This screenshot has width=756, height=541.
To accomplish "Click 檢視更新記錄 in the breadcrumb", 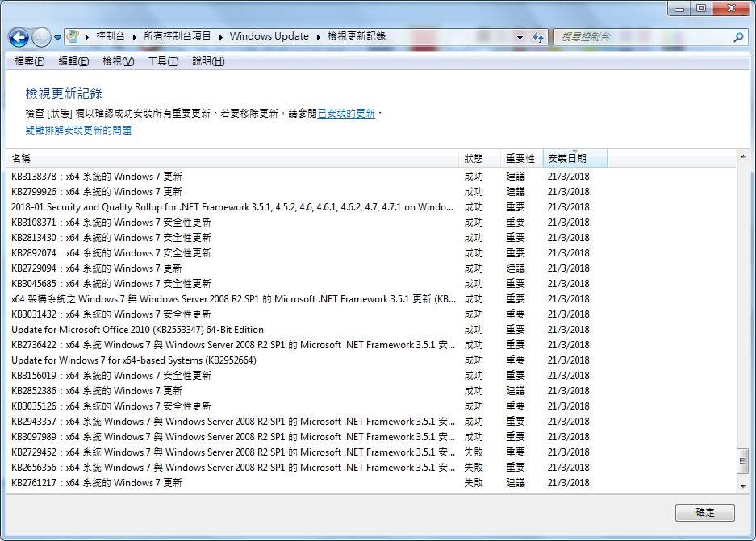I will point(357,36).
